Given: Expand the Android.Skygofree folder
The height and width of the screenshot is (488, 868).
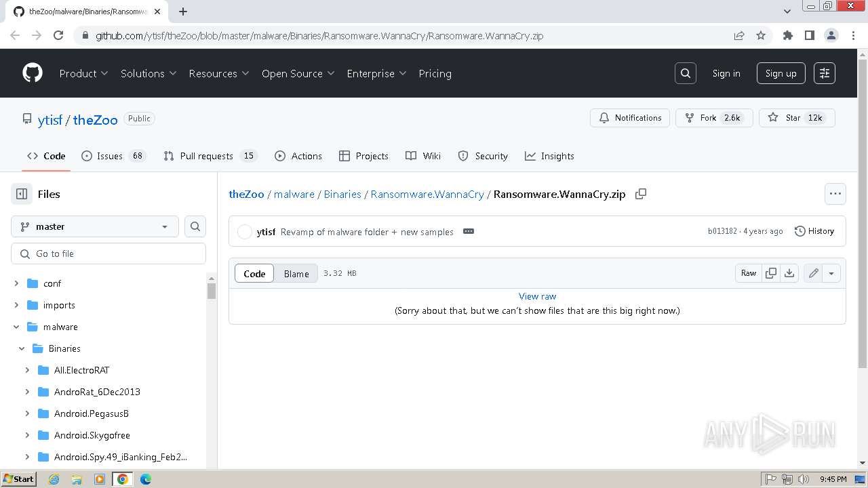Looking at the screenshot, I should (27, 435).
